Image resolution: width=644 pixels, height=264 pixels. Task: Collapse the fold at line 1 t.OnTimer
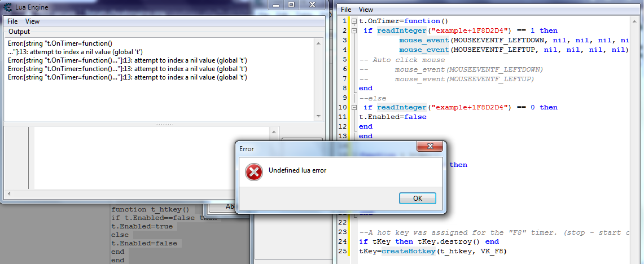click(354, 21)
